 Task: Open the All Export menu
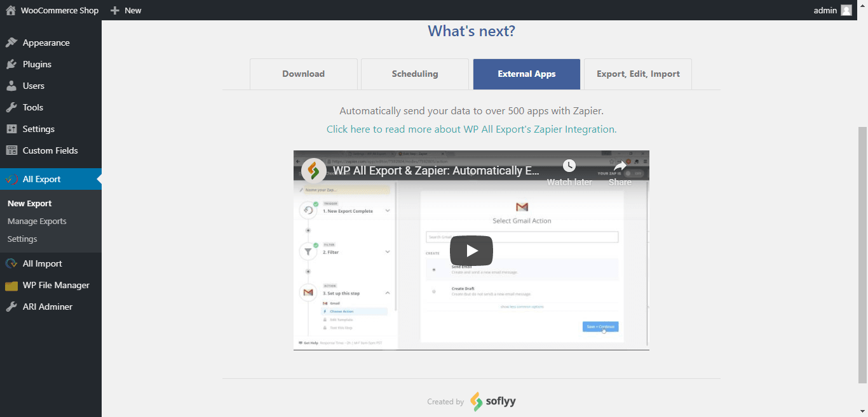(x=51, y=179)
